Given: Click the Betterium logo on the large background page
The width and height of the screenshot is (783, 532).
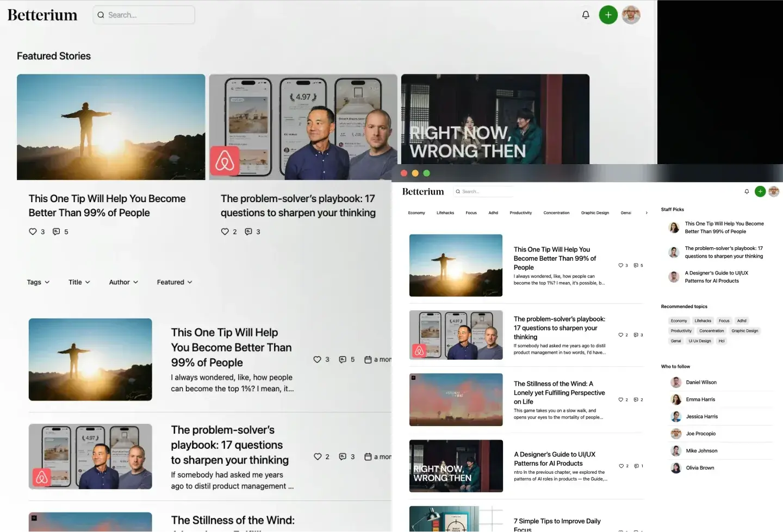Looking at the screenshot, I should point(42,15).
